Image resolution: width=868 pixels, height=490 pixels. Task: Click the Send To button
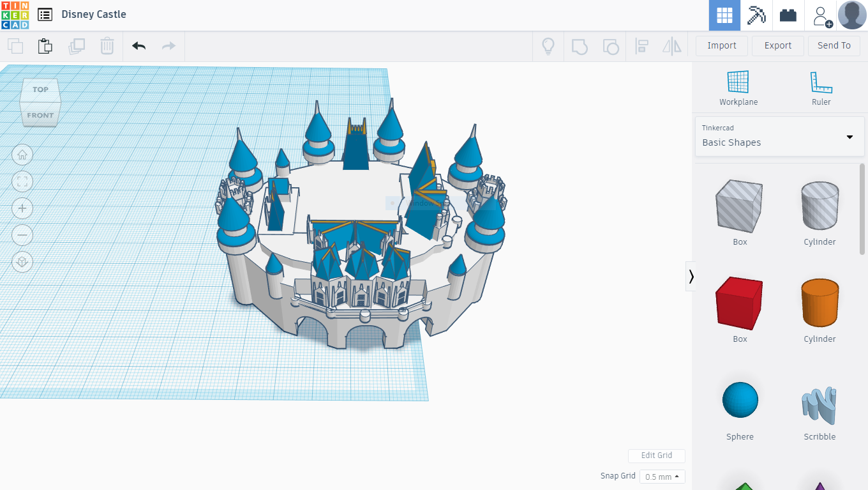pos(834,45)
